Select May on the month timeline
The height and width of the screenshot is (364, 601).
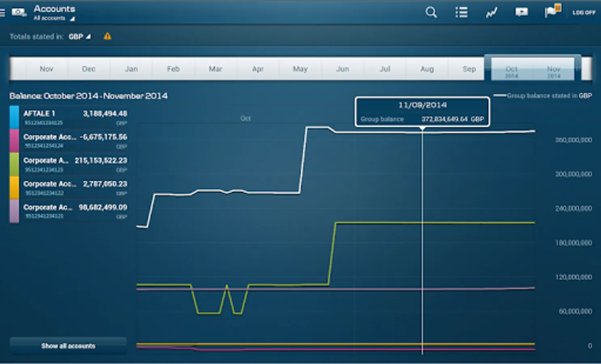click(300, 69)
